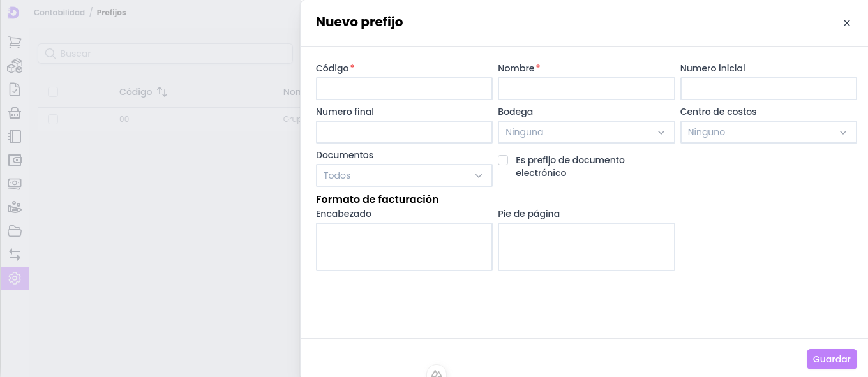The image size is (868, 377).
Task: Open the inventory boxes sidebar icon
Action: click(x=15, y=66)
